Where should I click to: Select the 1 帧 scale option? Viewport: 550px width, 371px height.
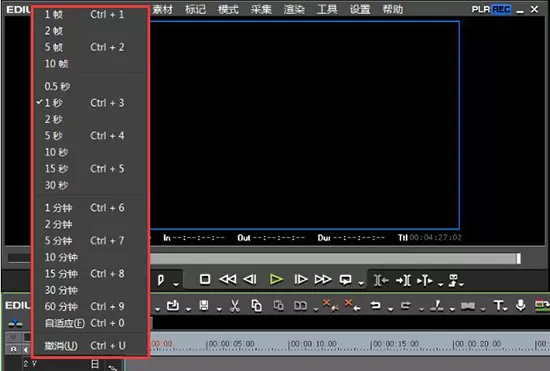[91, 14]
